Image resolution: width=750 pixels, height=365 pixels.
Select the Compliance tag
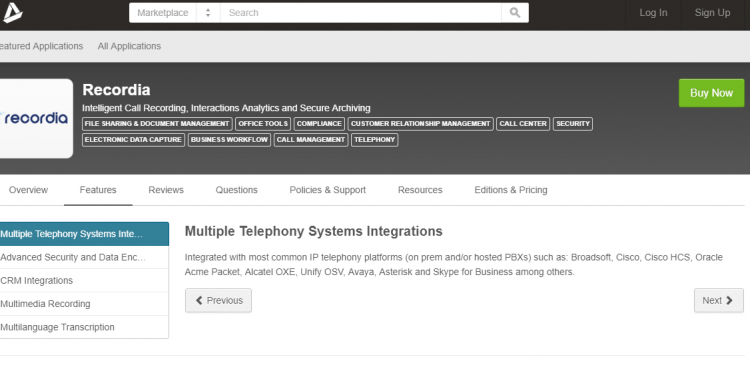[x=319, y=124]
